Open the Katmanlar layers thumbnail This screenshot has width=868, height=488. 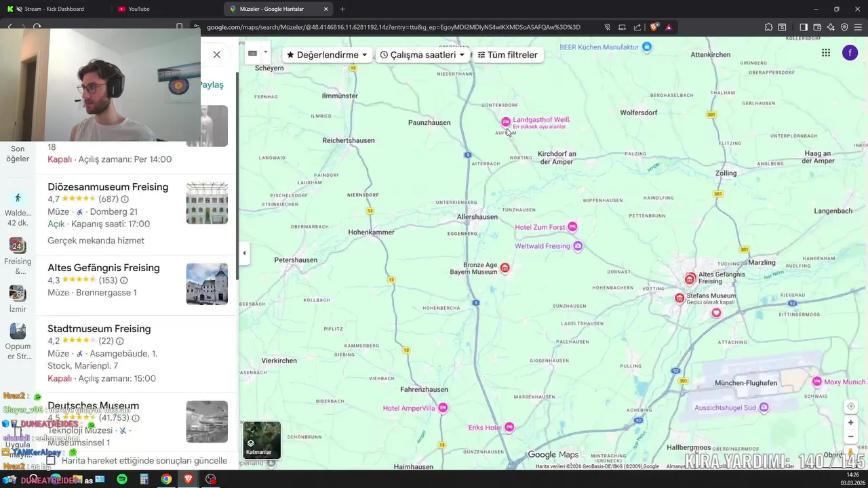coord(262,440)
